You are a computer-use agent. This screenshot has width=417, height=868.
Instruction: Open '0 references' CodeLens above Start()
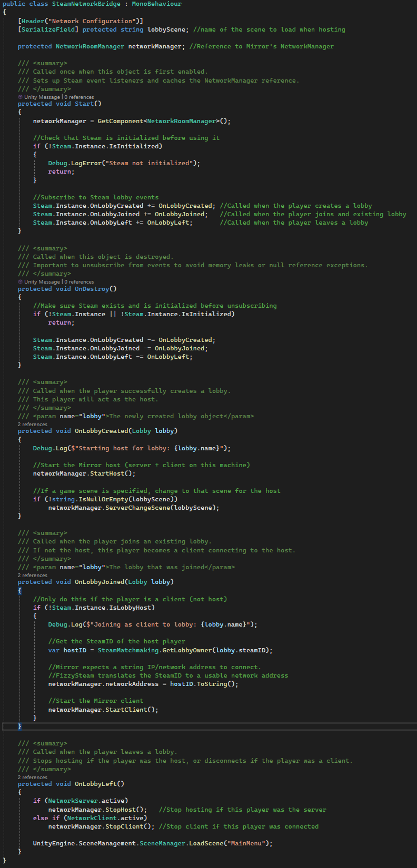click(79, 97)
